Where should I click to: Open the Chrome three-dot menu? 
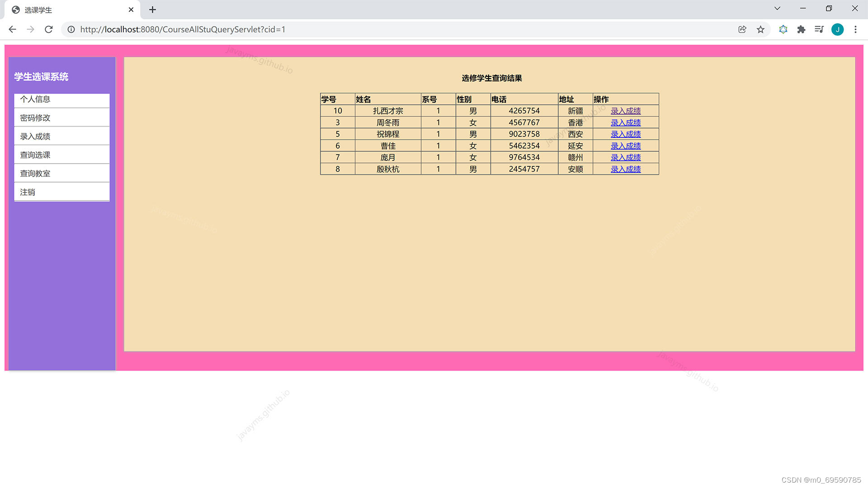[855, 29]
